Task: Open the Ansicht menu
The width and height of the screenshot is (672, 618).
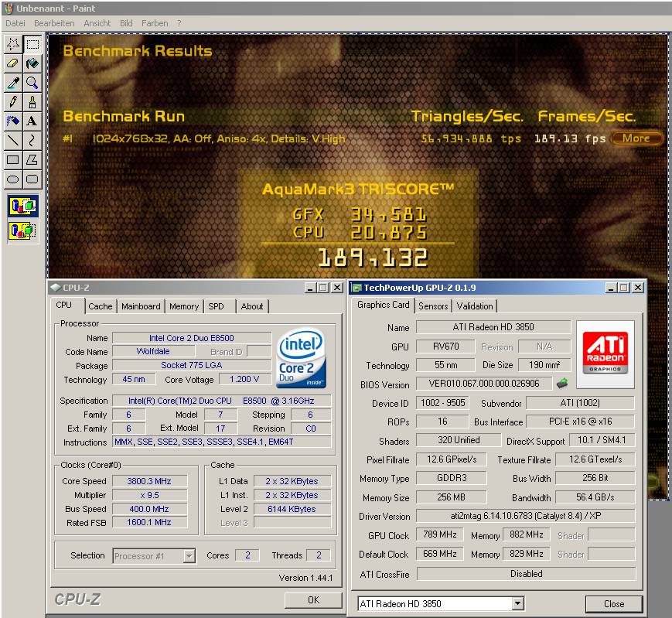Action: 97,23
